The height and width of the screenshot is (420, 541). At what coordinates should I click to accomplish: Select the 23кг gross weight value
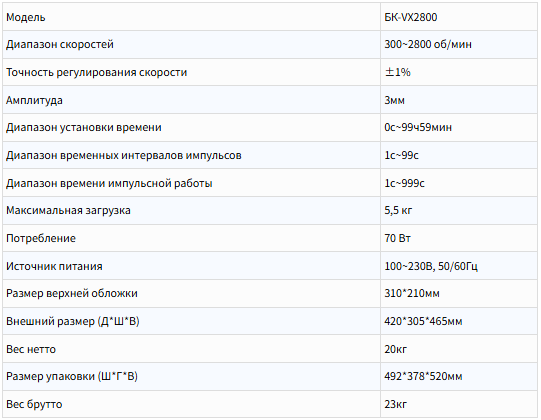(x=395, y=404)
